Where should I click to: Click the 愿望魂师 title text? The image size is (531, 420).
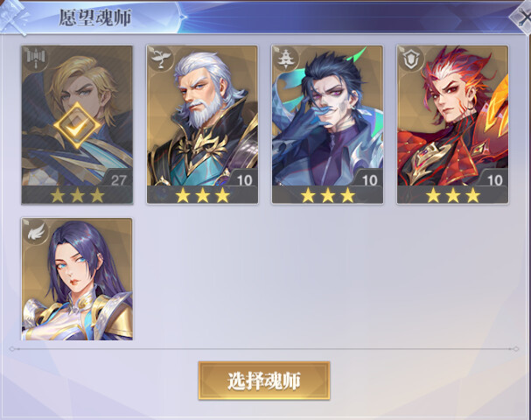[95, 18]
